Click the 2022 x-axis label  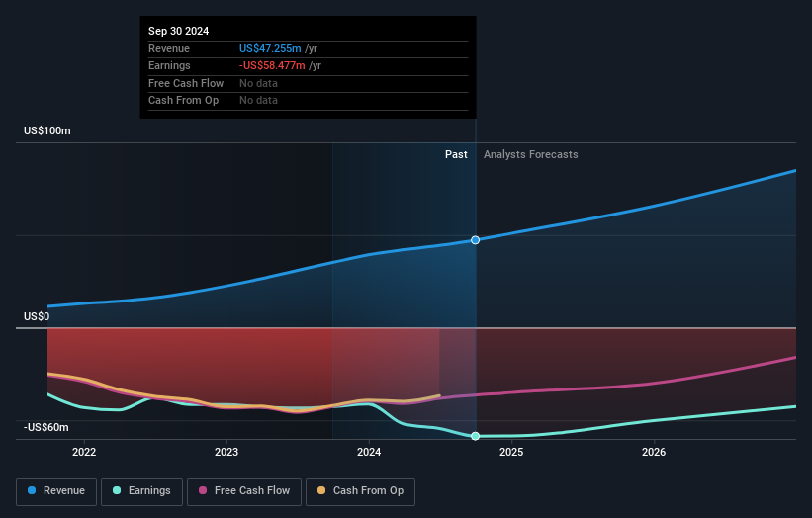click(x=84, y=453)
